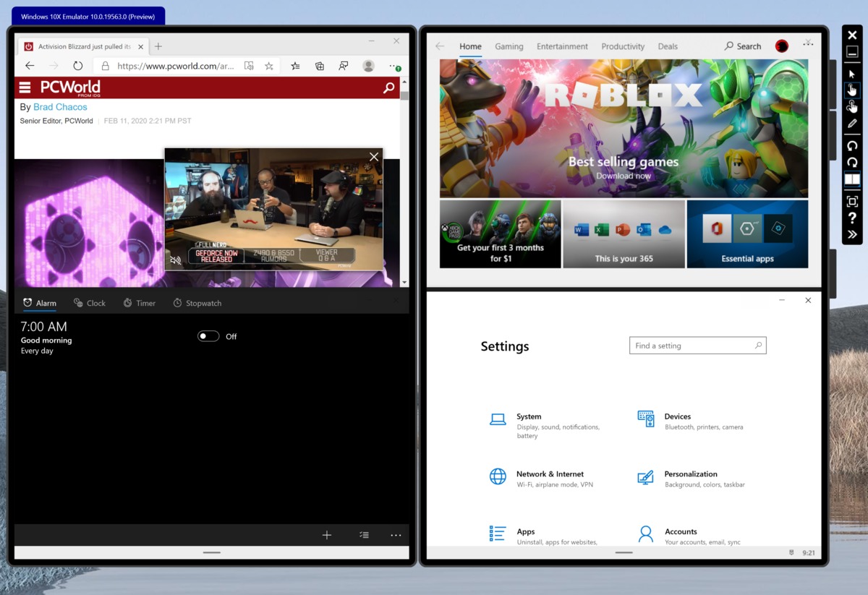The width and height of the screenshot is (868, 595).
Task: Switch to the Stopwatch tab
Action: [x=197, y=303]
